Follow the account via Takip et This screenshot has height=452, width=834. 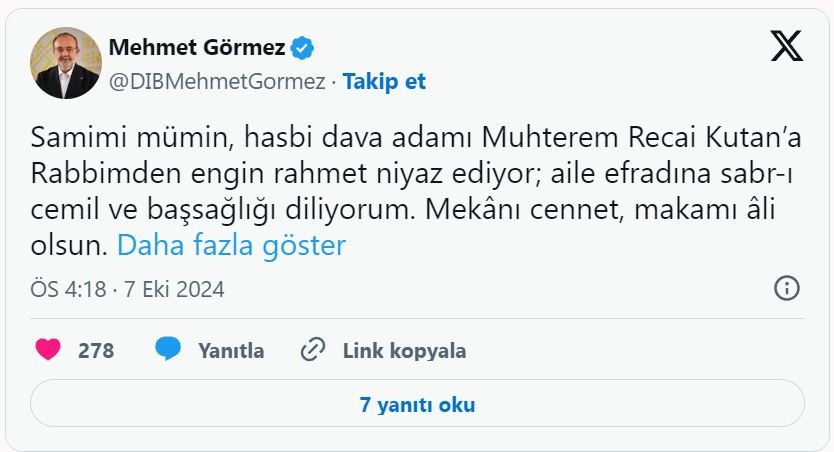[x=384, y=82]
